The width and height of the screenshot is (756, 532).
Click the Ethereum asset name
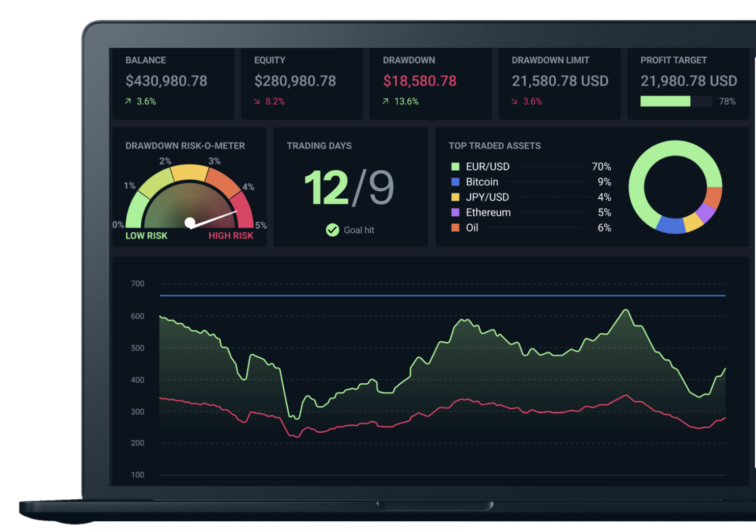point(488,212)
